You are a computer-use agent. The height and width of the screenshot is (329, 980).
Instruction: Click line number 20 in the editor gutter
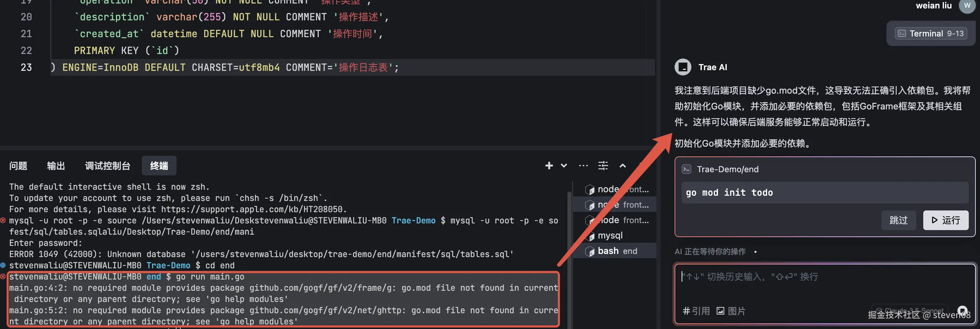pos(26,17)
